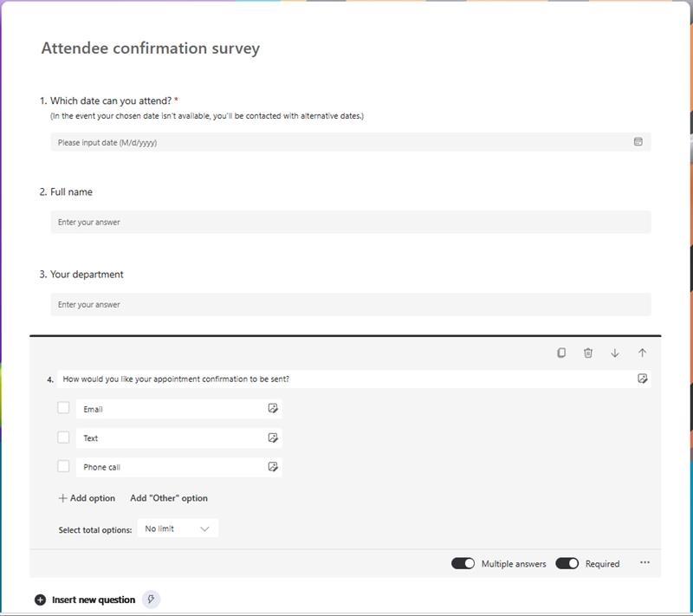This screenshot has height=616, width=693.
Task: Open Copilot suggestions next to Insert new question
Action: 152,598
